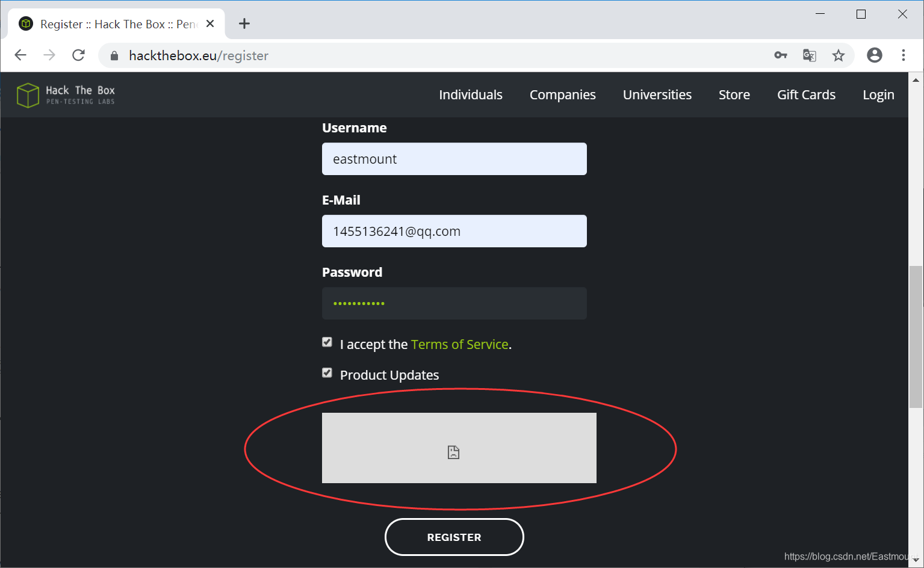Open the Universities menu
Viewport: 924px width, 568px height.
coord(657,94)
